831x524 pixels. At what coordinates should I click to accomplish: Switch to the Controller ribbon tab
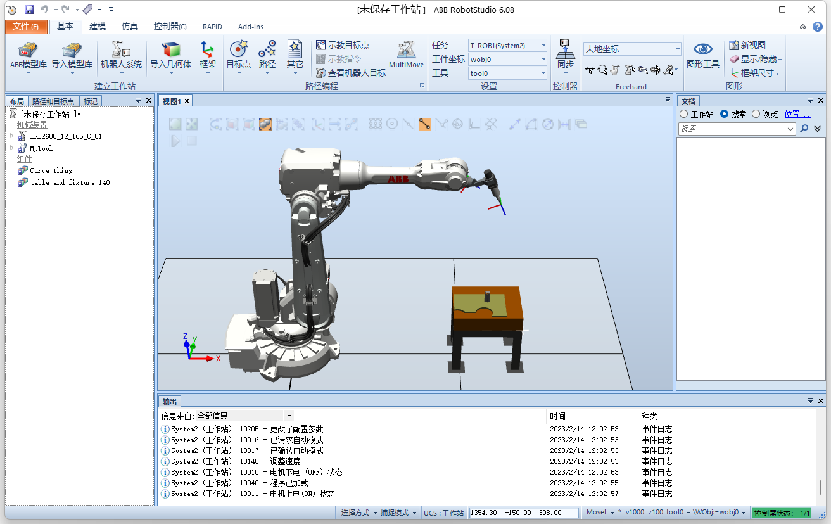[x=170, y=26]
